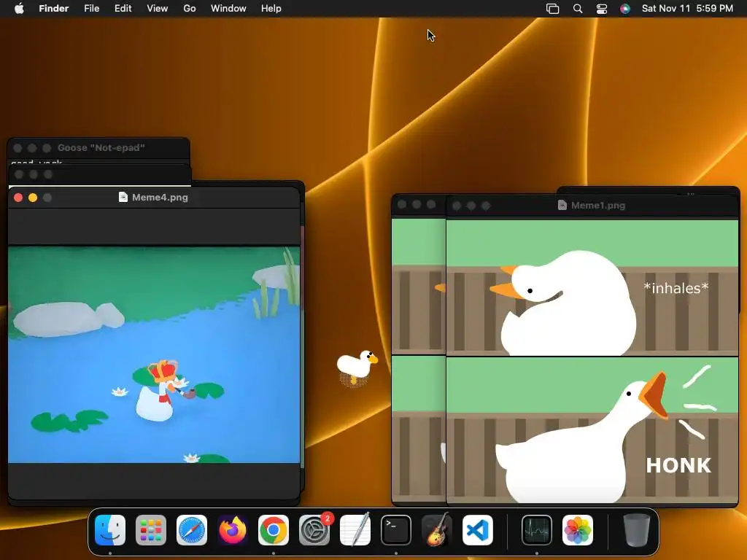Select the Goose "Not-epad" window title
Viewport: 747px width, 560px height.
point(101,147)
